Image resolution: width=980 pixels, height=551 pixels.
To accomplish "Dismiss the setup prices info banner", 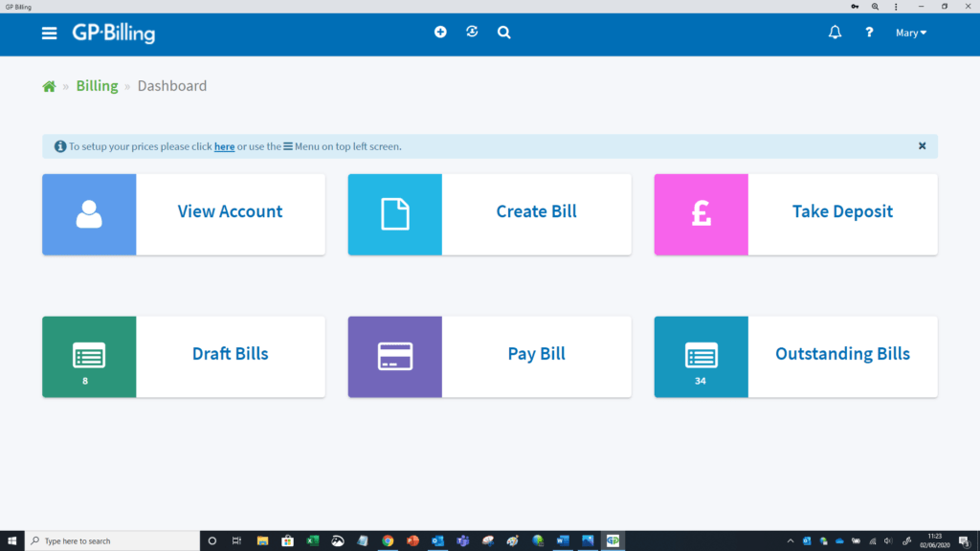I will pyautogui.click(x=922, y=145).
